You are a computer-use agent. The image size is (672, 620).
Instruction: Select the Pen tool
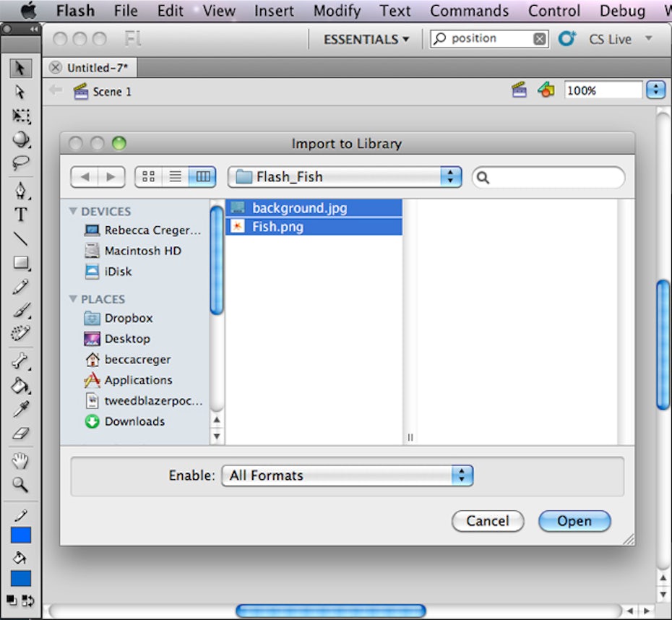pyautogui.click(x=21, y=191)
